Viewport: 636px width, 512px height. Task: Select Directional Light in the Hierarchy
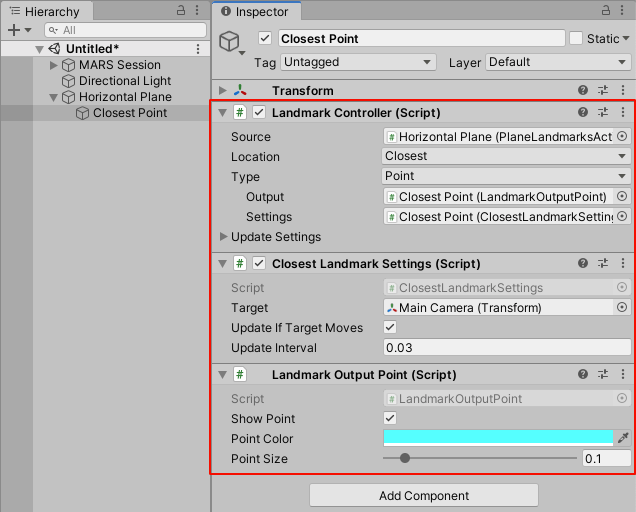[x=125, y=81]
